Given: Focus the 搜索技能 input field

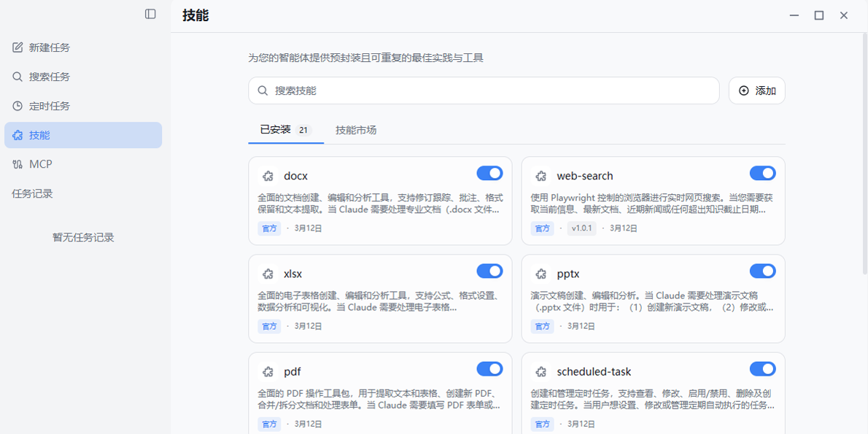Looking at the screenshot, I should 489,91.
